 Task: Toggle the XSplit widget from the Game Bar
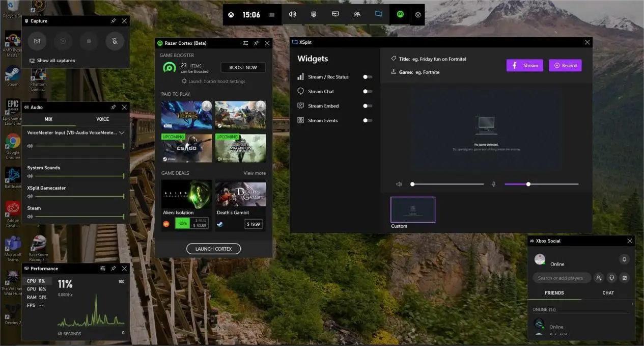(379, 14)
